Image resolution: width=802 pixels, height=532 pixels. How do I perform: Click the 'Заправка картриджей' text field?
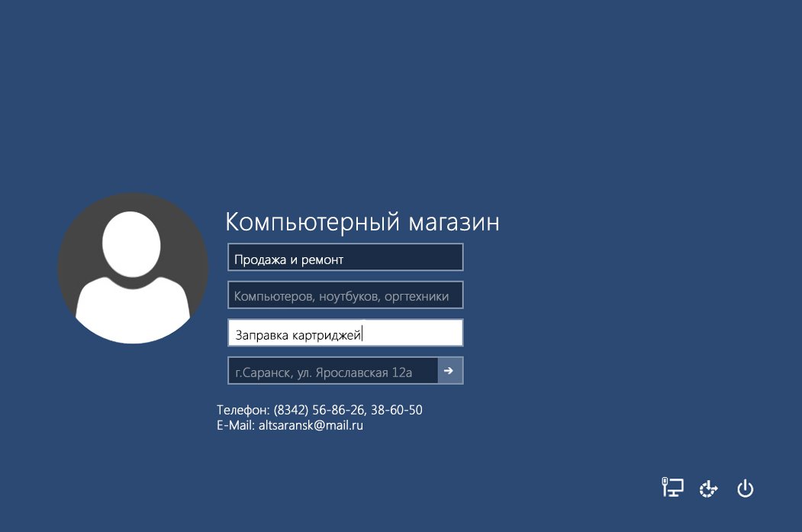click(x=345, y=333)
